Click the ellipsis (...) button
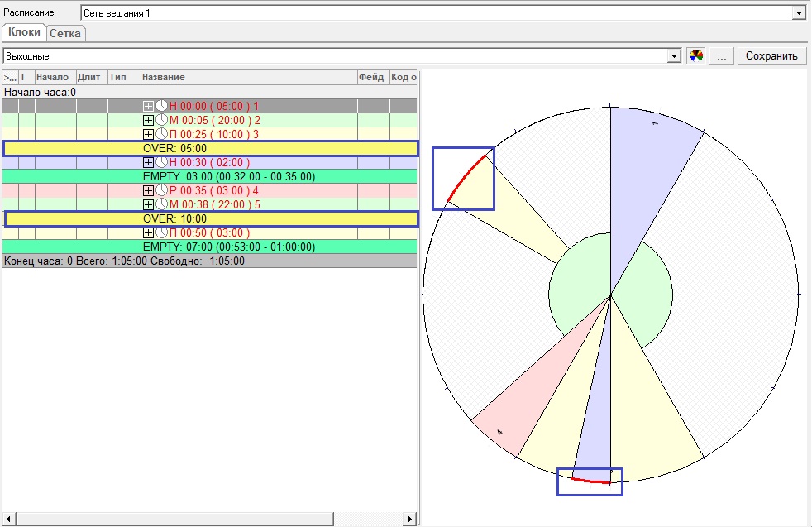Screen dimensions: 812x527 click(x=721, y=56)
